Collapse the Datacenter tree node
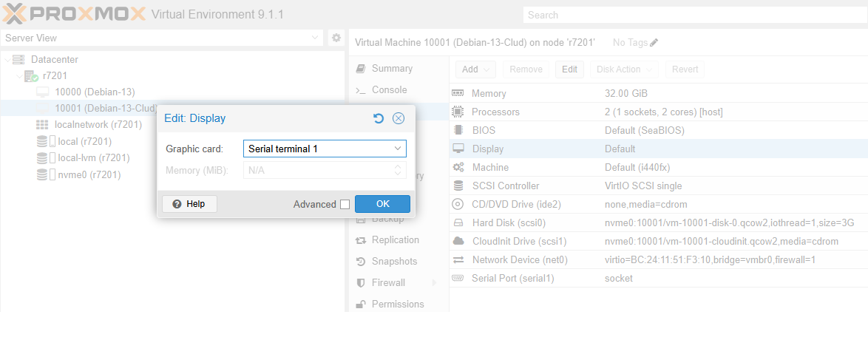 point(7,60)
